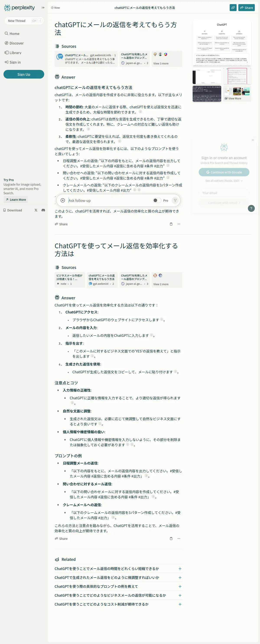This screenshot has height=644, width=260.
Task: Open the large ChatGPT image thumbnail
Action: [222, 43]
